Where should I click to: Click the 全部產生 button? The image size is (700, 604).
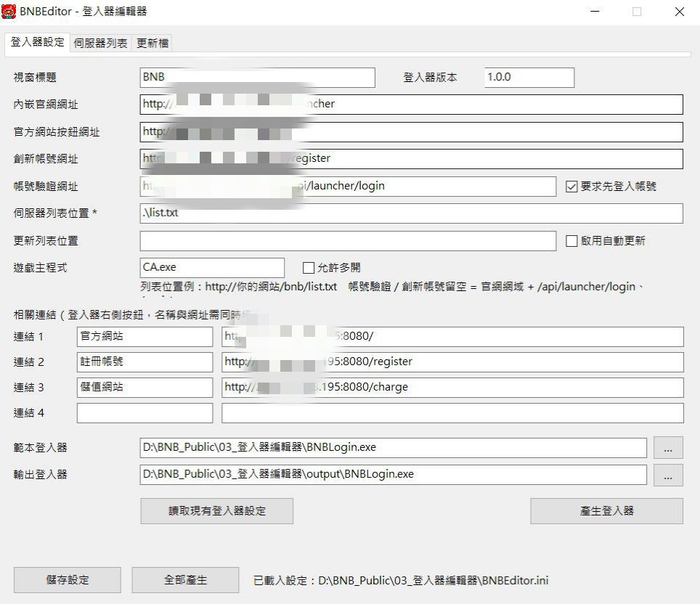click(x=185, y=580)
